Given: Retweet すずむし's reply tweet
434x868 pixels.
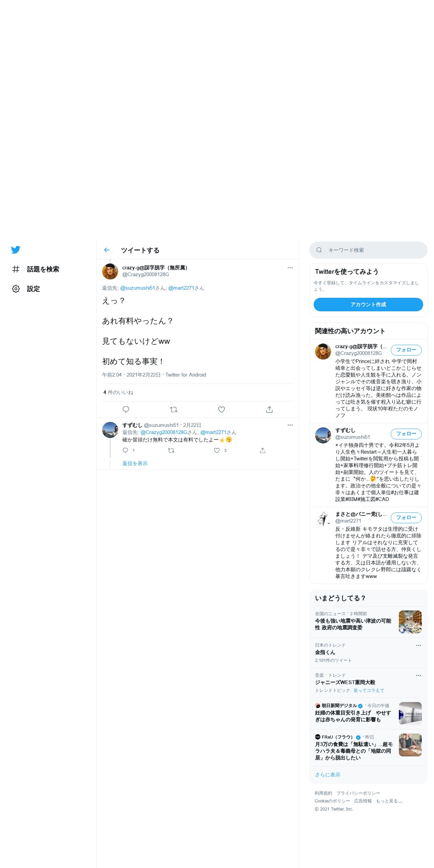Looking at the screenshot, I should point(171,450).
